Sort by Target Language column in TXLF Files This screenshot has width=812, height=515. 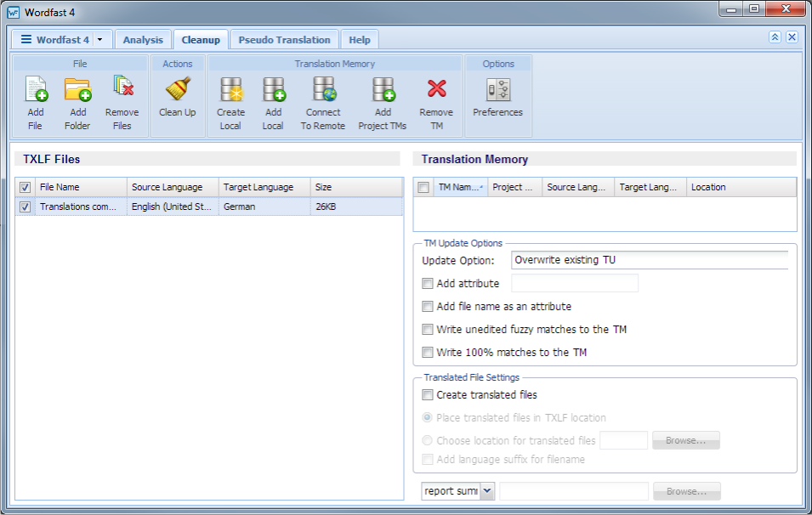[264, 187]
